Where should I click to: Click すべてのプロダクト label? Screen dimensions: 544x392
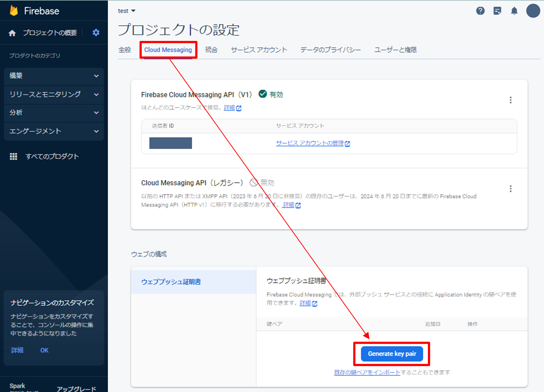click(52, 156)
